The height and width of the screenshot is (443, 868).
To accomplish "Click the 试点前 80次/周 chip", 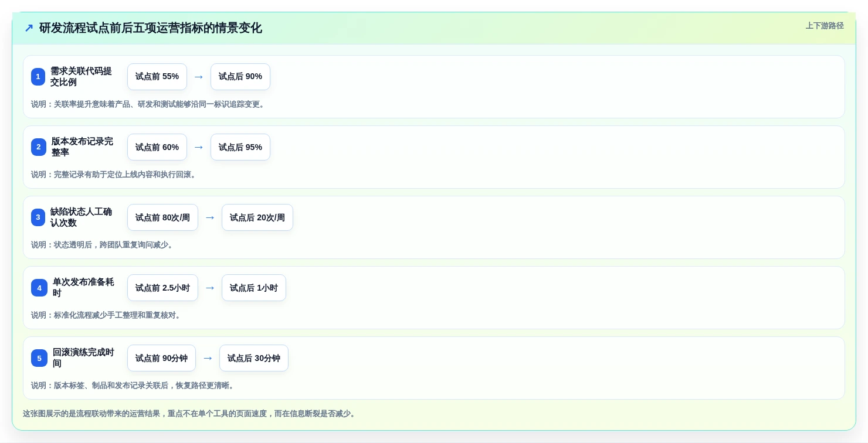I will click(162, 217).
